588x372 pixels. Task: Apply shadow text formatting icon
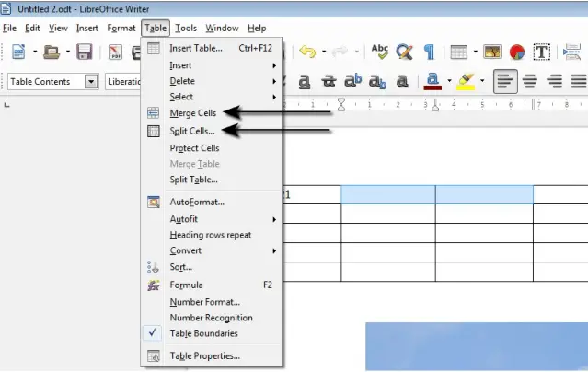coord(402,81)
